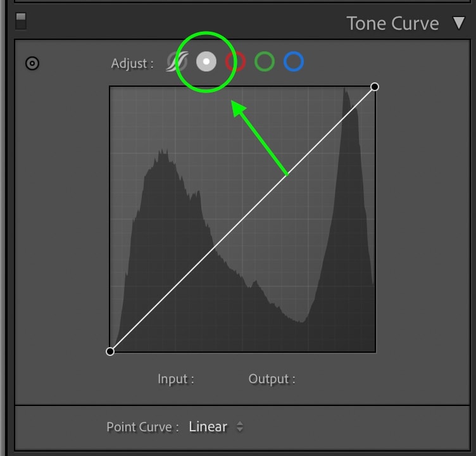Click the Point Curve label
Viewport: 476px width, 456px height.
(x=142, y=427)
